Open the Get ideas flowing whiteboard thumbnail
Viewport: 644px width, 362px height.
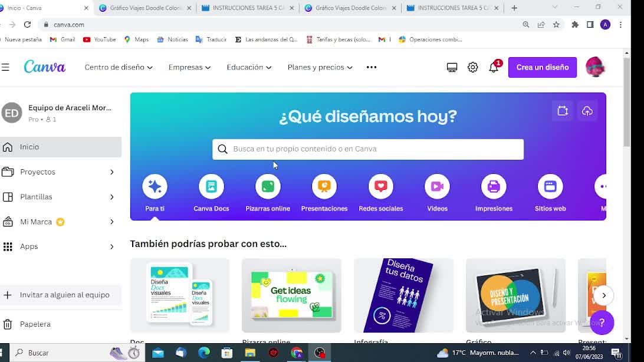click(x=291, y=295)
